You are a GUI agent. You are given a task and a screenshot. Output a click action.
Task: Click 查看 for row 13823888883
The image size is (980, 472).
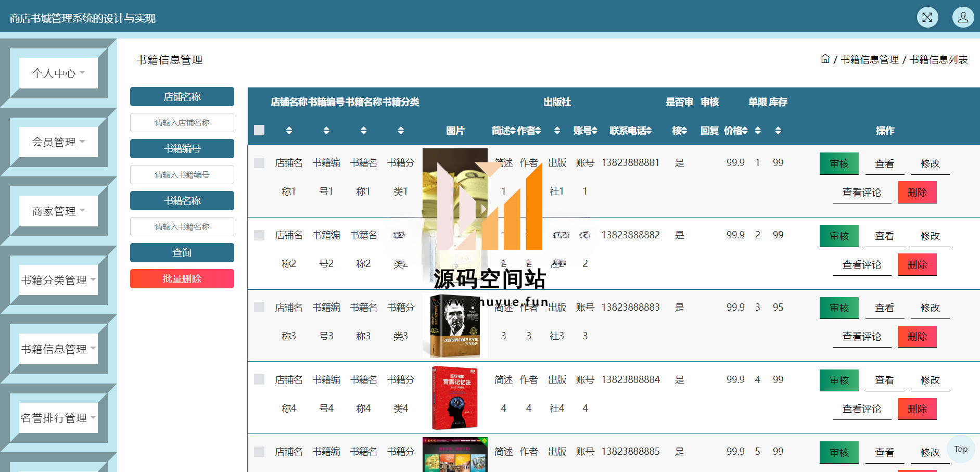pyautogui.click(x=884, y=308)
